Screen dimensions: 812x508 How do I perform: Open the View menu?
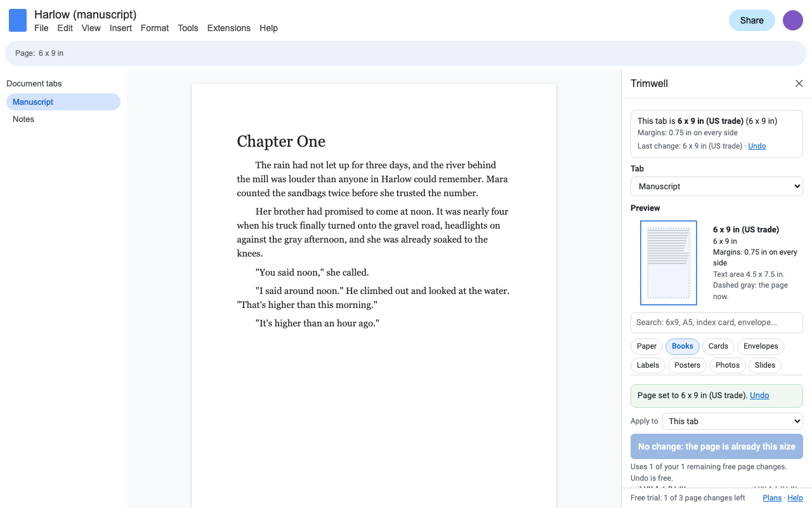91,28
